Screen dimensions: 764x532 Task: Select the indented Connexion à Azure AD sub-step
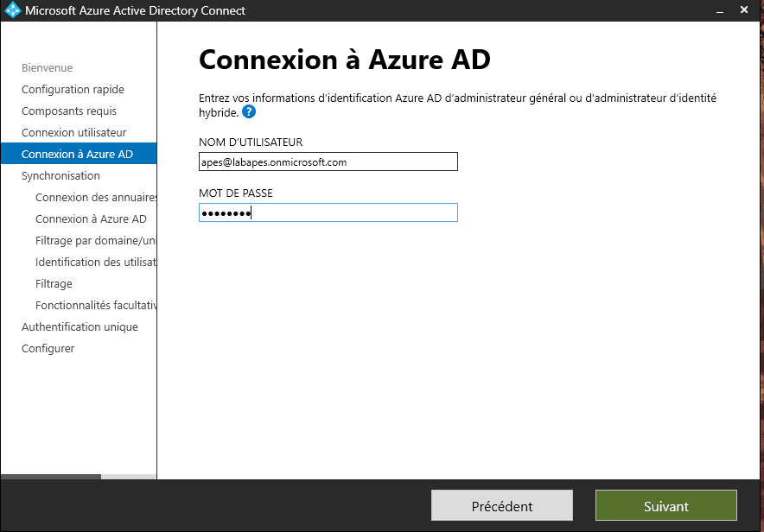[91, 219]
